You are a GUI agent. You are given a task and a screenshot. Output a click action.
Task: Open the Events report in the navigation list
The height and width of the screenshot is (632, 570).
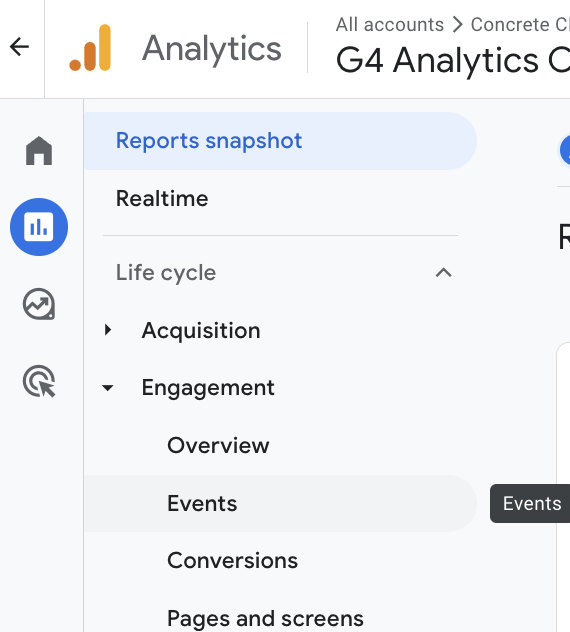[x=280, y=503]
